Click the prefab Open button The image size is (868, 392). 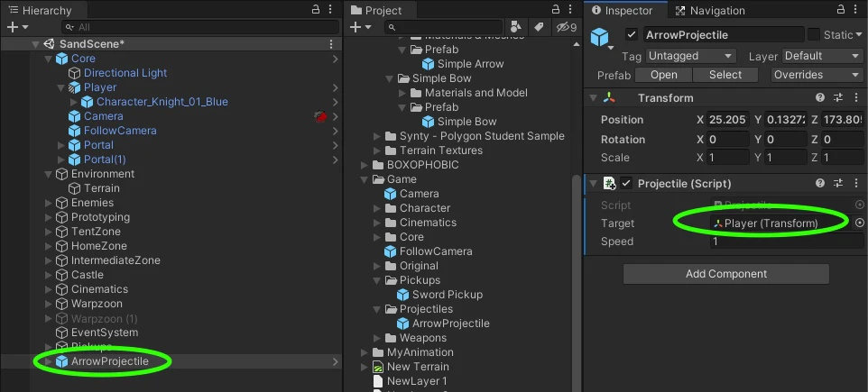pyautogui.click(x=663, y=75)
